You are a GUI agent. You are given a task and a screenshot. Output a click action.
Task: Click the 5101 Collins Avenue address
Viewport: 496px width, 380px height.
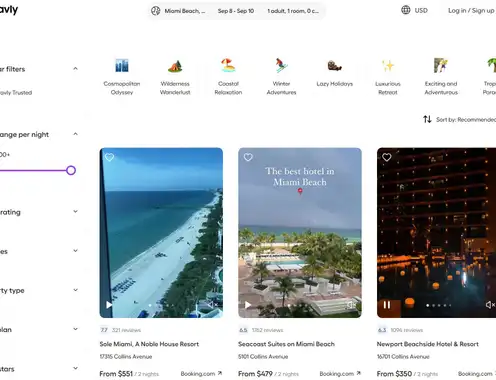(x=263, y=357)
